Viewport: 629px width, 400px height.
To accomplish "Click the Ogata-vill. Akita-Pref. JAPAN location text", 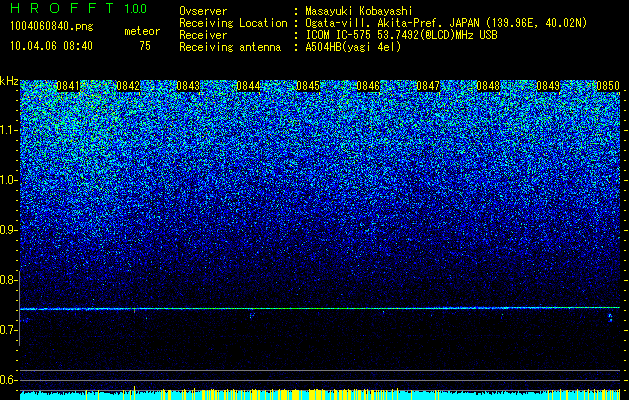I will click(446, 23).
